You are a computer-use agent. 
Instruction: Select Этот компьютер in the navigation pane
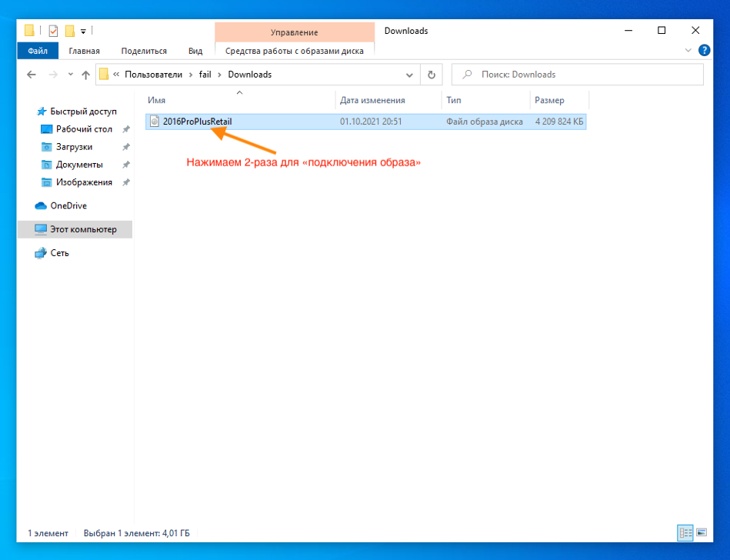75,229
